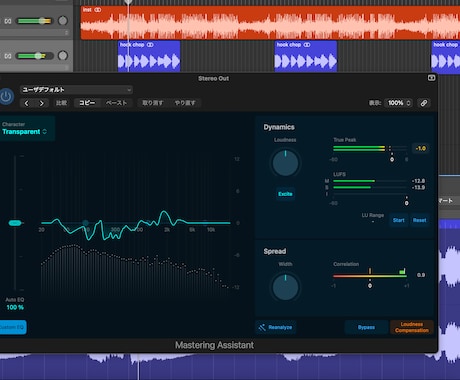Click the inst track pan knob
Image resolution: width=460 pixels, height=380 pixels.
coord(63,21)
